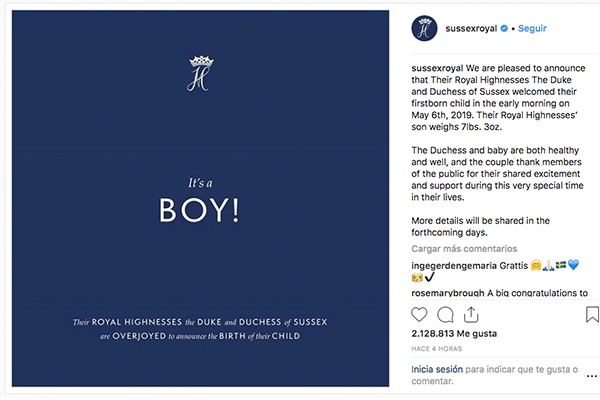600x400 pixels.
Task: Click Inicia sesión login link
Action: point(437,369)
